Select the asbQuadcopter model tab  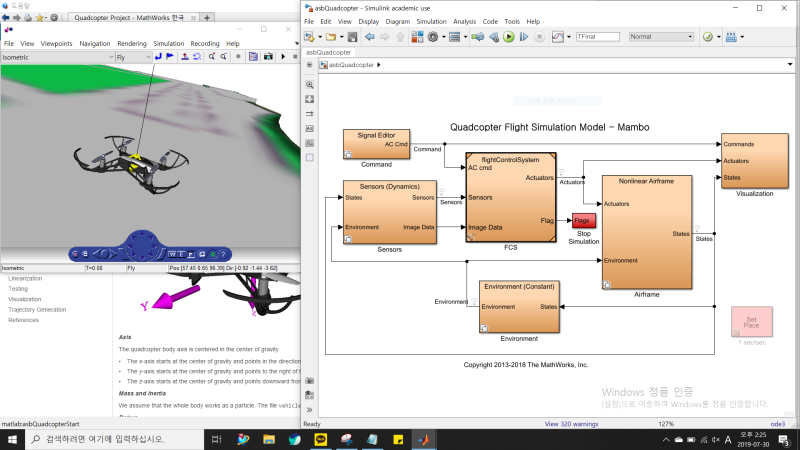pos(329,52)
